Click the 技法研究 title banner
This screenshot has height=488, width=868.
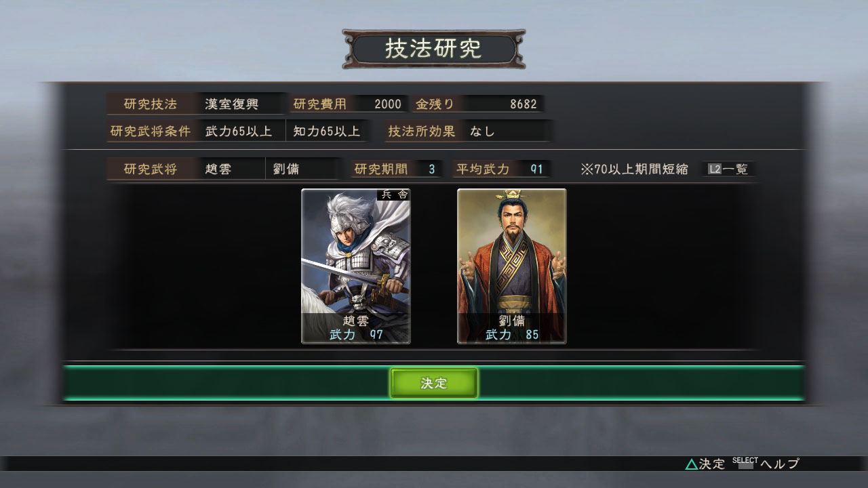[434, 49]
